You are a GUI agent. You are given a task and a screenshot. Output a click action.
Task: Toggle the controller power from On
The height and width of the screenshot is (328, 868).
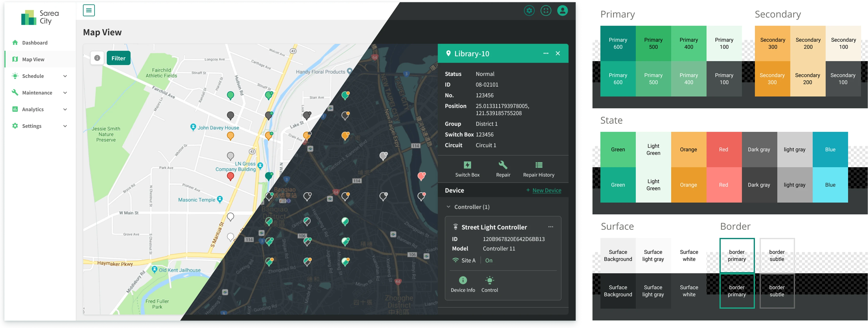tap(489, 260)
